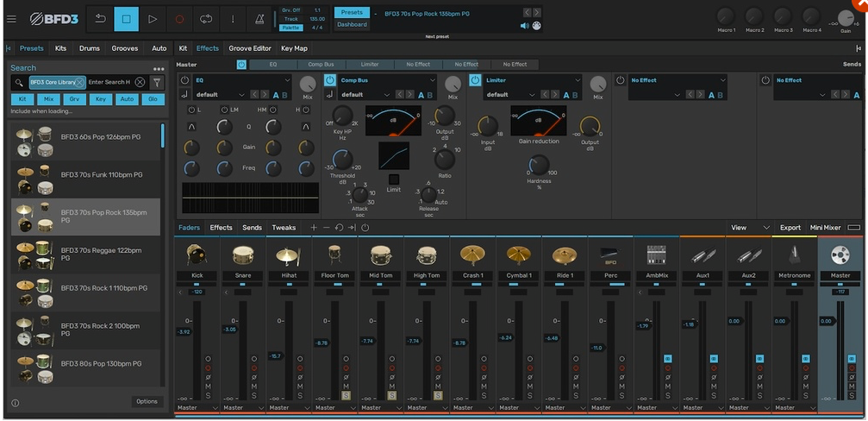This screenshot has height=421, width=868.
Task: Open Kick channel output Master dropdown
Action: coord(197,408)
